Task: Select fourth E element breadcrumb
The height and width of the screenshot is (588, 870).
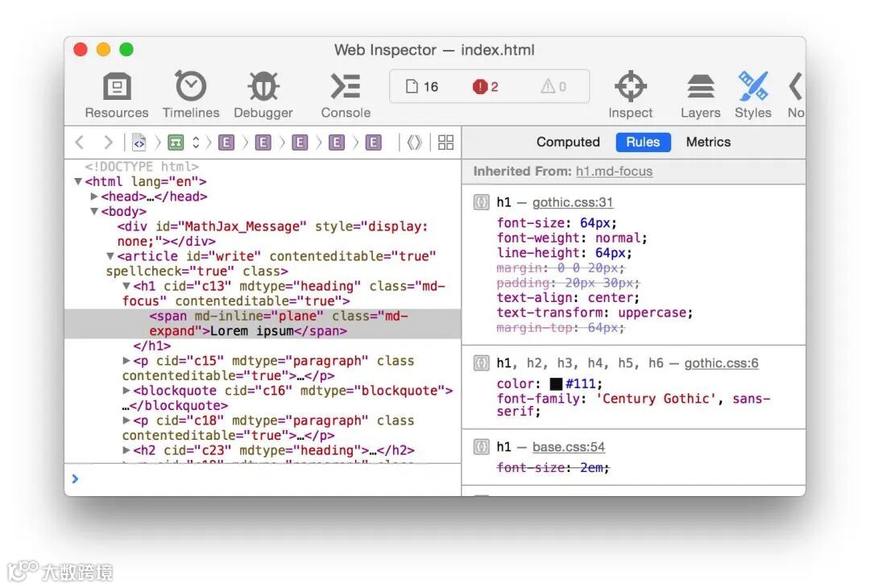Action: coord(336,143)
